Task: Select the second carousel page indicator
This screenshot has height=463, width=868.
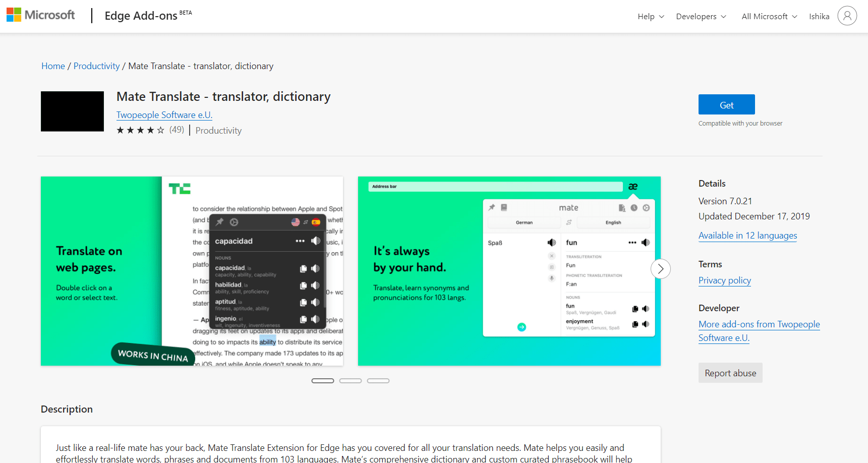Action: 351,381
